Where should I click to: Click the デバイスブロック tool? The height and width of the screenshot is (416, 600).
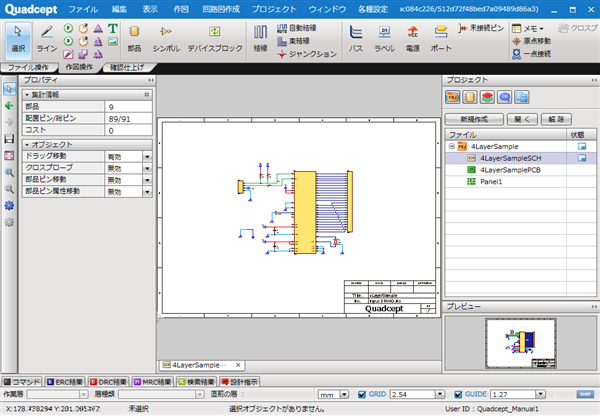pos(215,39)
